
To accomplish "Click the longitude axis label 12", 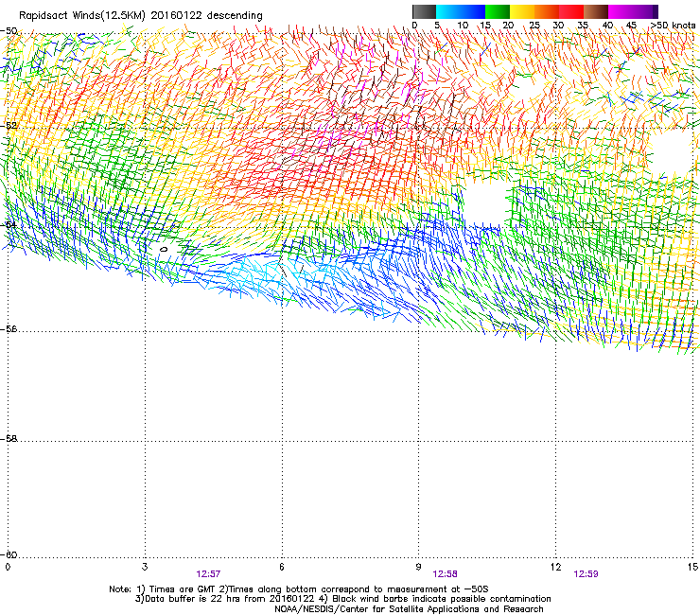I will point(555,567).
